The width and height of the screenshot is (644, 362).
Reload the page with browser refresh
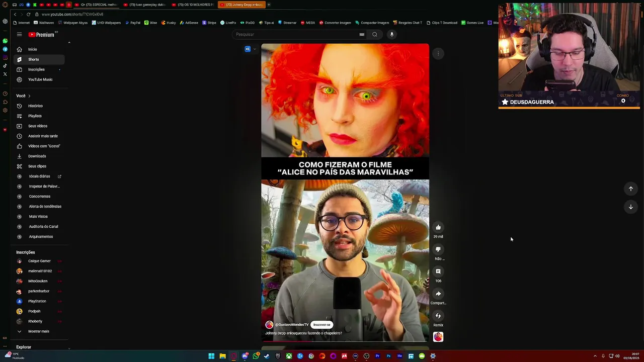pos(28,14)
